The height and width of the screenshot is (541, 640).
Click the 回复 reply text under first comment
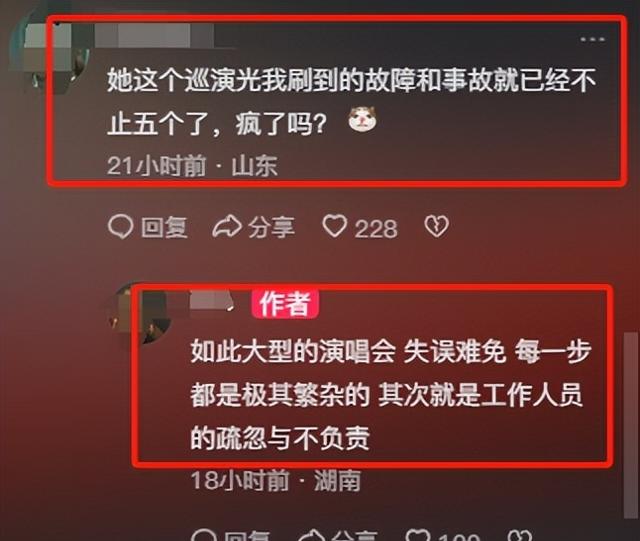(164, 227)
